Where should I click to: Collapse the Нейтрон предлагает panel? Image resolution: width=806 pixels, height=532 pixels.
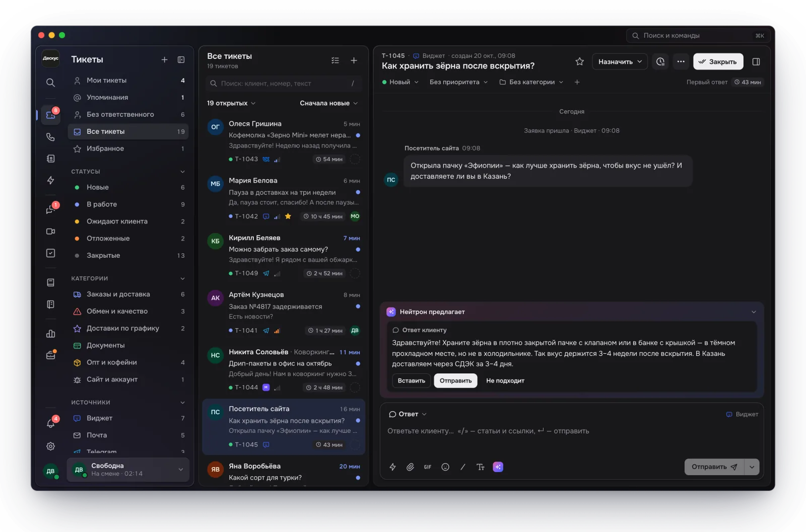coord(754,312)
